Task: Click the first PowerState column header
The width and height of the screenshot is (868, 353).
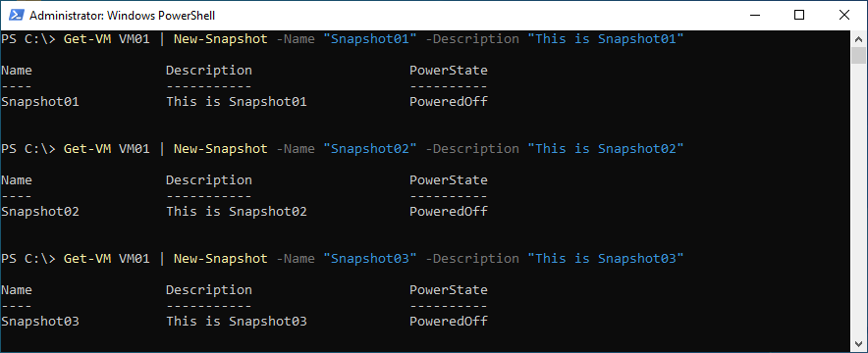Action: click(449, 71)
